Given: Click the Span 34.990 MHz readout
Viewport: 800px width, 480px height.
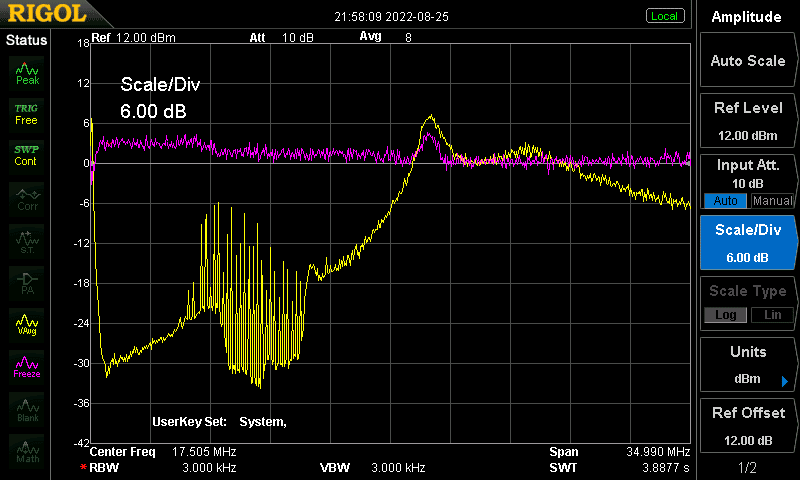Looking at the screenshot, I should coord(619,451).
